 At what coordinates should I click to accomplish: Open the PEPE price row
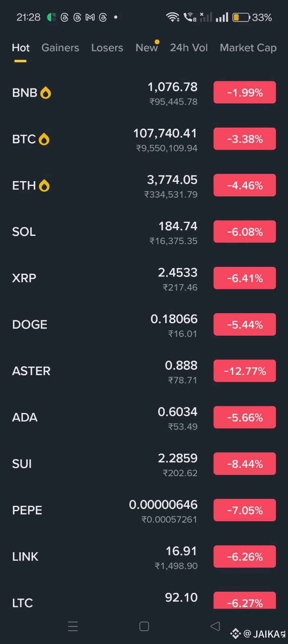tap(144, 510)
